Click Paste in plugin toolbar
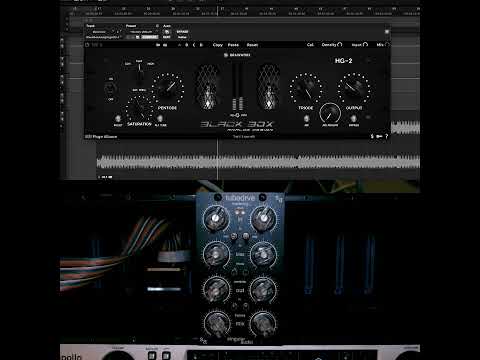The height and width of the screenshot is (360, 480). pos(233,45)
